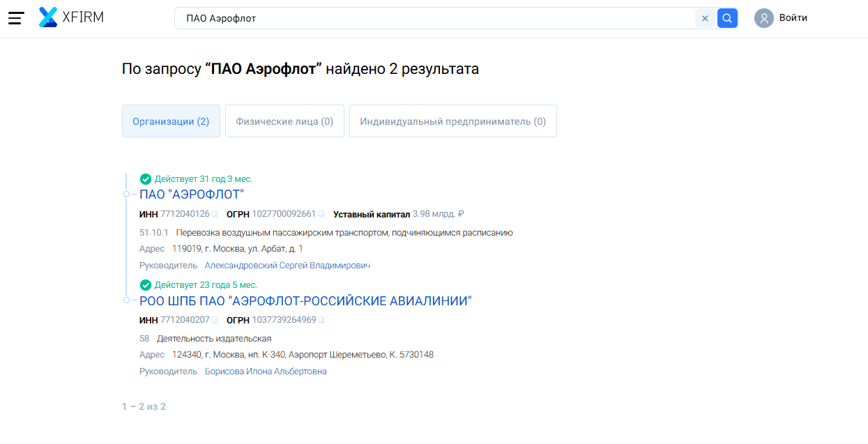Switch to "Физические лица (0)" tab
This screenshot has width=868, height=444.
(x=284, y=121)
